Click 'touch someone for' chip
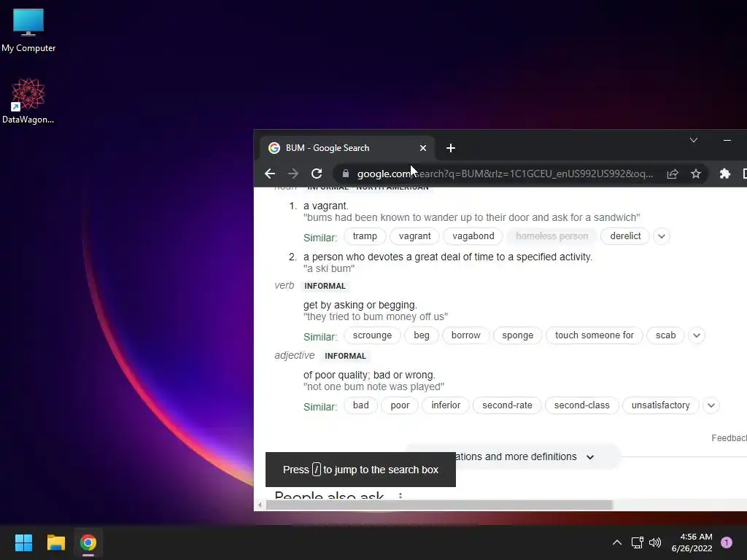The width and height of the screenshot is (747, 560). pos(594,335)
